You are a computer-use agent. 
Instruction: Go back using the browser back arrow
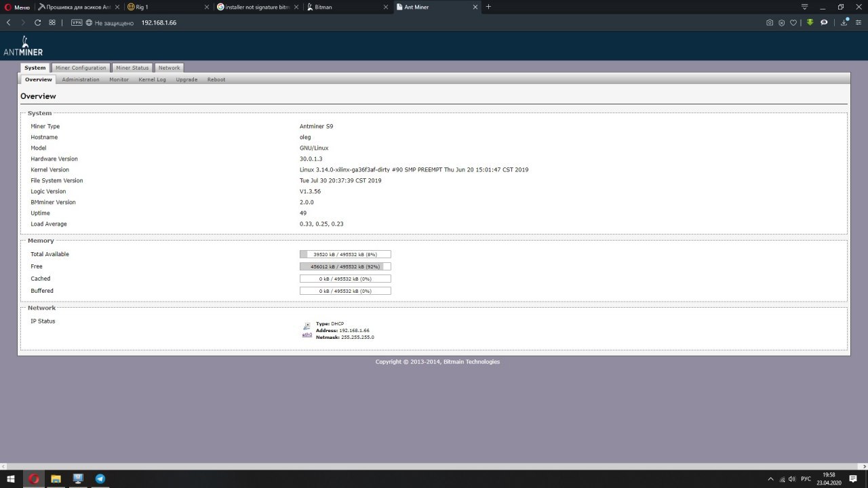[8, 22]
